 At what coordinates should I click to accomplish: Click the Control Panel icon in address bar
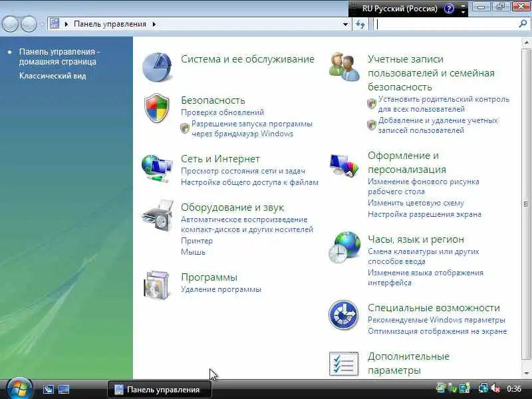pyautogui.click(x=55, y=23)
